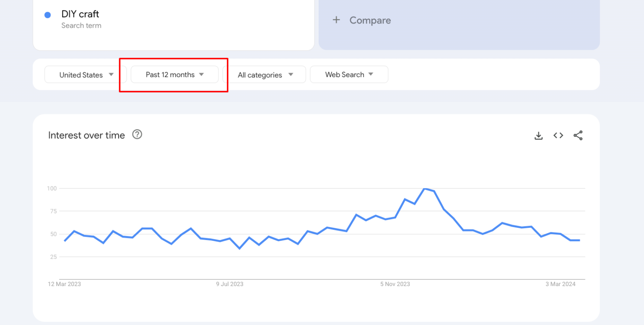Expand the chevron on the Web Search selector
The width and height of the screenshot is (644, 325).
(371, 74)
